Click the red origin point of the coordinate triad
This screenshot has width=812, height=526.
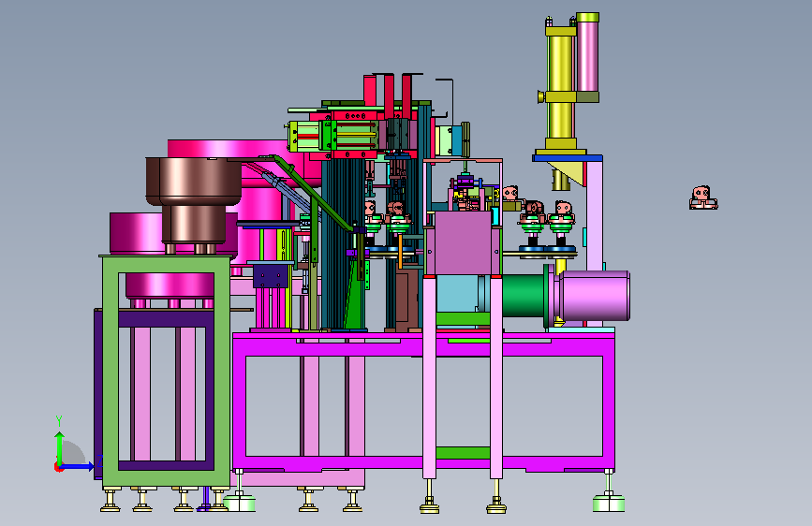[x=58, y=467]
